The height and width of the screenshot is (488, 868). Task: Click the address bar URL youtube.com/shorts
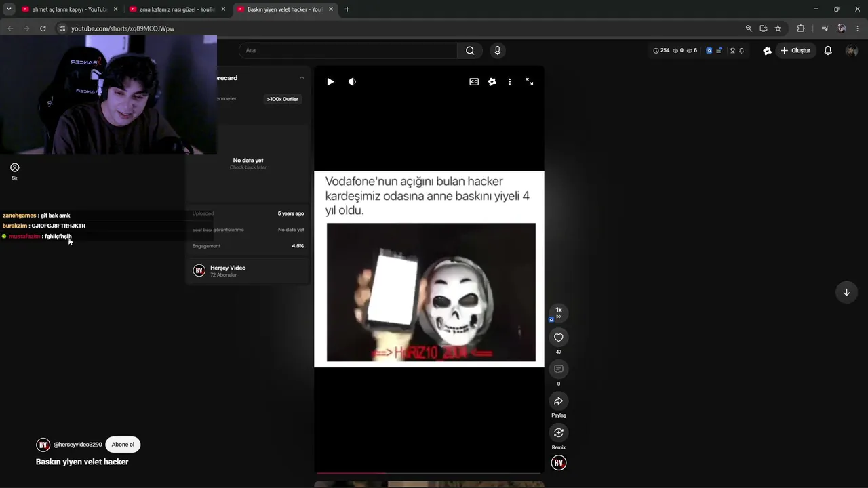point(123,28)
